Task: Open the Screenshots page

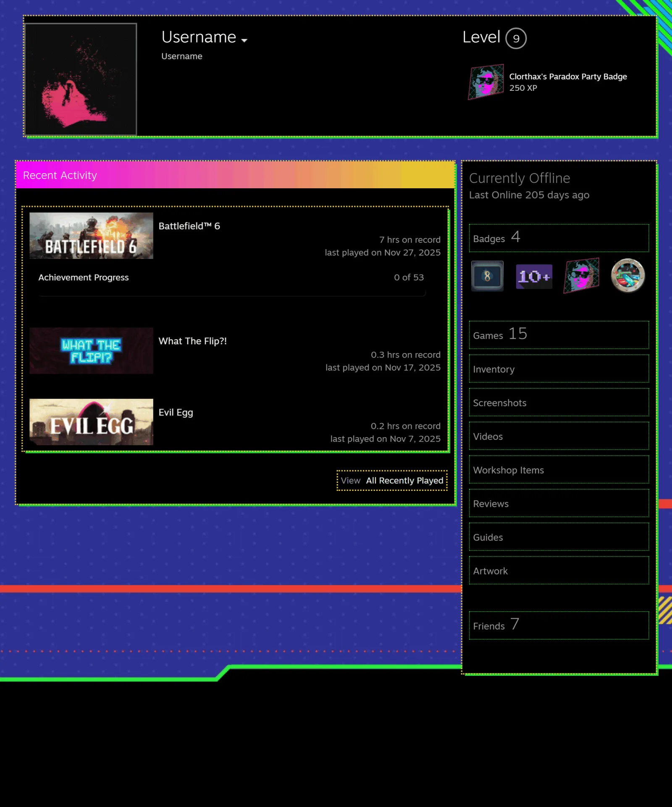Action: 559,402
